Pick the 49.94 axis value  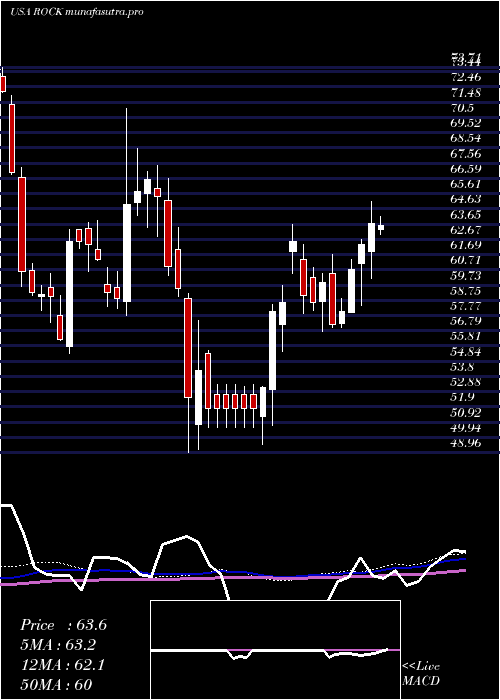pos(466,428)
